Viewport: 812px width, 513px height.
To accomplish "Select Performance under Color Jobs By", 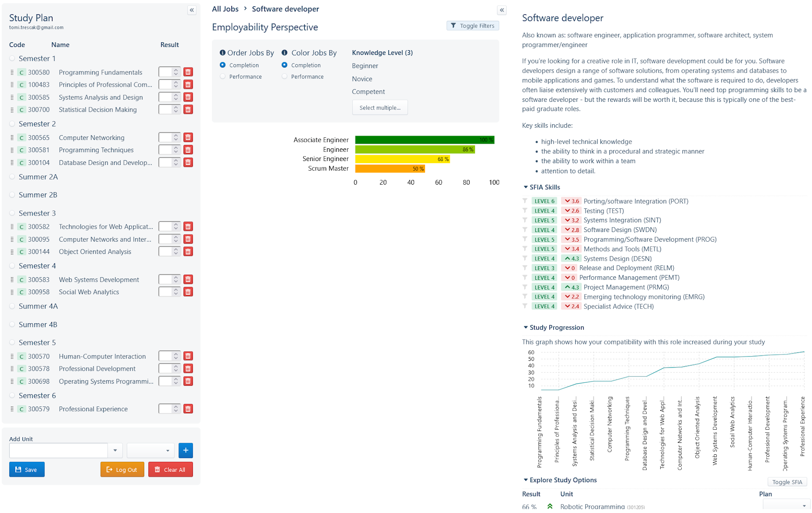I will (285, 76).
